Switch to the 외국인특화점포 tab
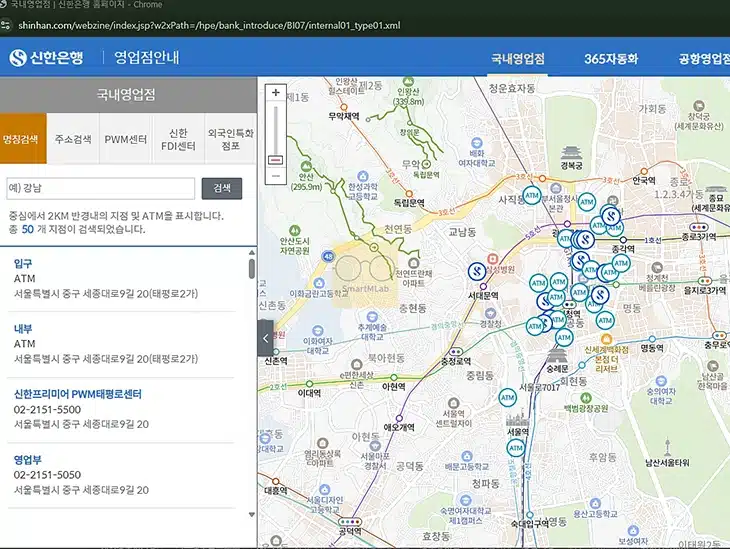This screenshot has height=549, width=730. coord(231,139)
